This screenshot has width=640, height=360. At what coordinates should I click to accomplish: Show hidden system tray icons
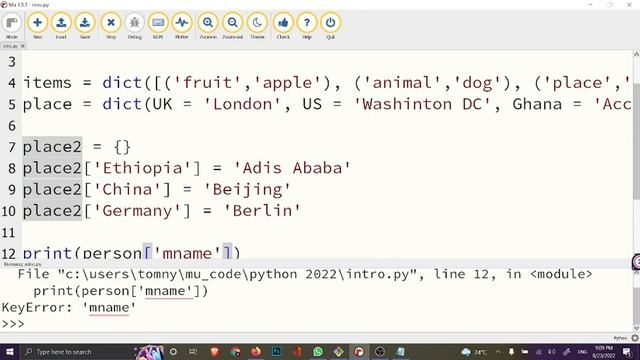click(x=498, y=352)
